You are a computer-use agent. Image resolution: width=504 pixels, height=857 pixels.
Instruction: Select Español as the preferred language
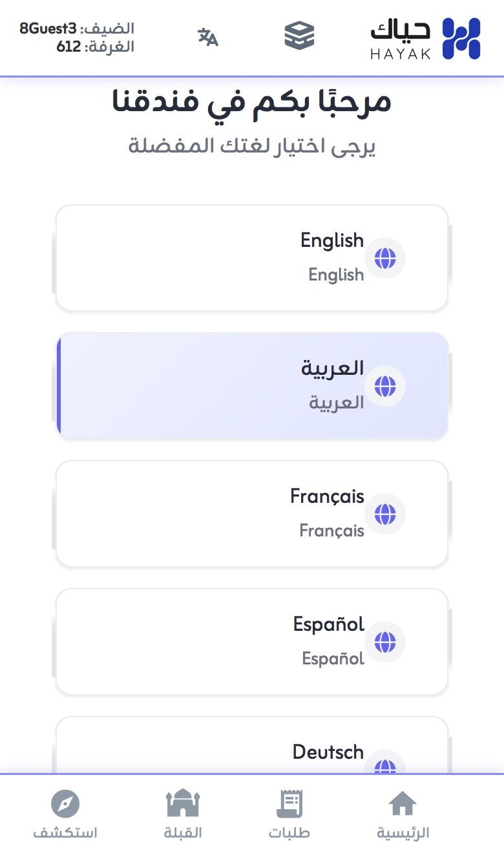[252, 641]
